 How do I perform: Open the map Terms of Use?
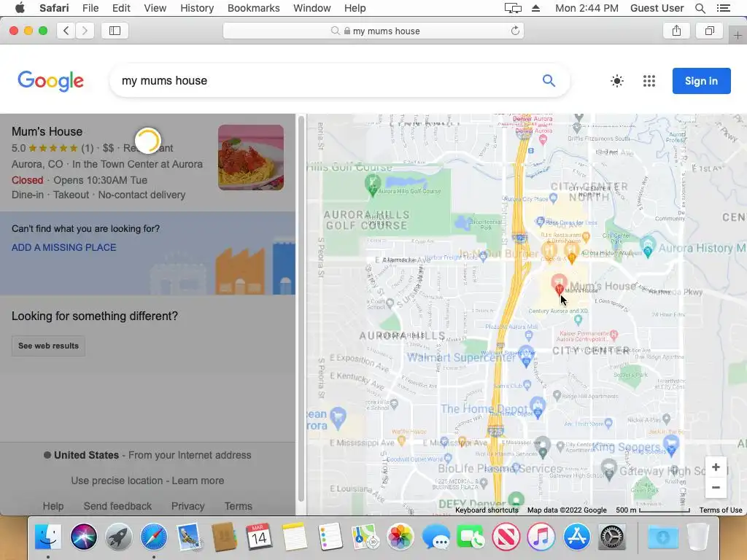pos(720,510)
